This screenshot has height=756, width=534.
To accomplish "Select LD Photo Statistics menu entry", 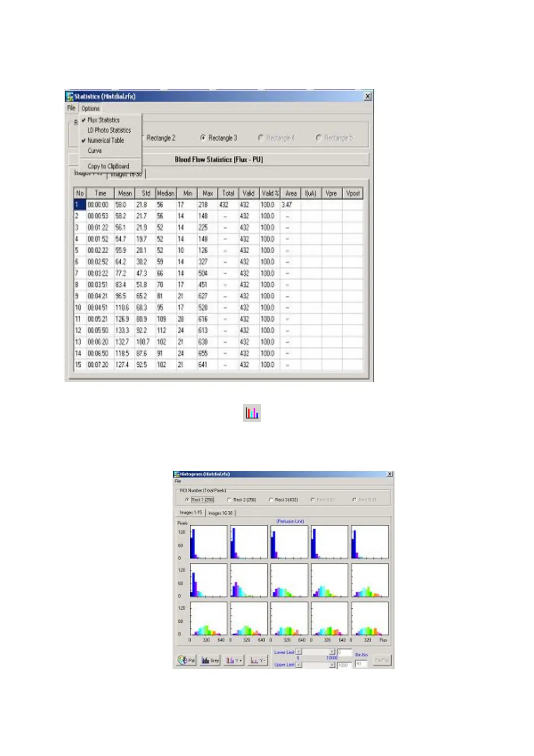I will [109, 130].
